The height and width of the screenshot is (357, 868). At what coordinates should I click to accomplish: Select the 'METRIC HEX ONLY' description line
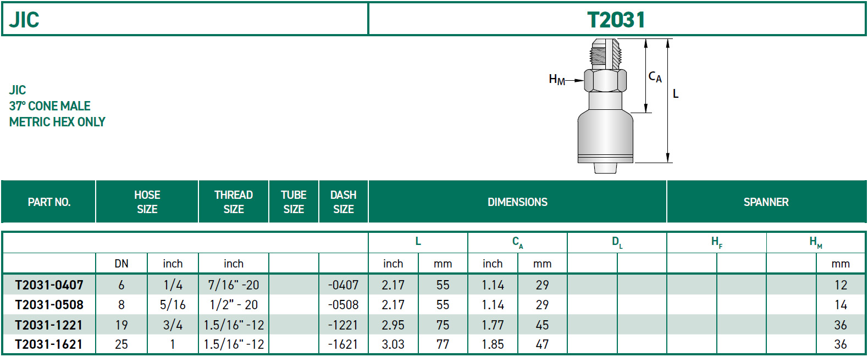tap(57, 122)
